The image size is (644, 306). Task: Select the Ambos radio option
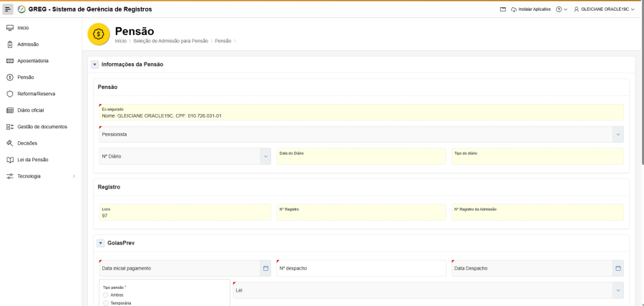107,295
